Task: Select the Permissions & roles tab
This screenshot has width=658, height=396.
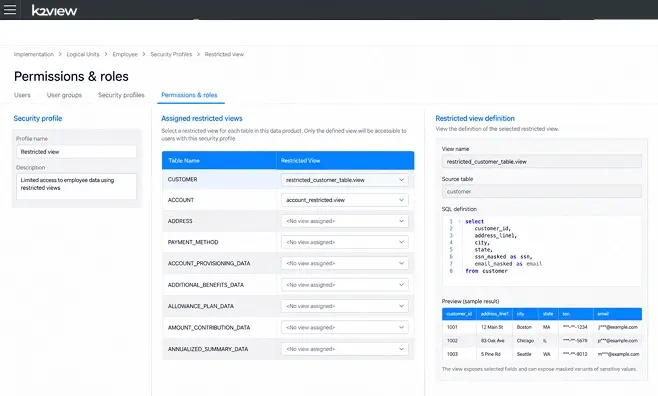Action: 189,95
